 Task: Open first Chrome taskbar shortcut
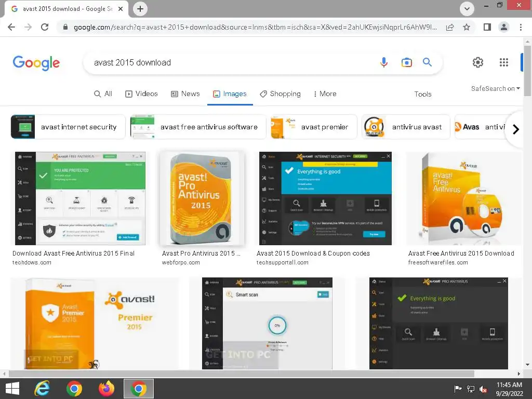point(74,389)
